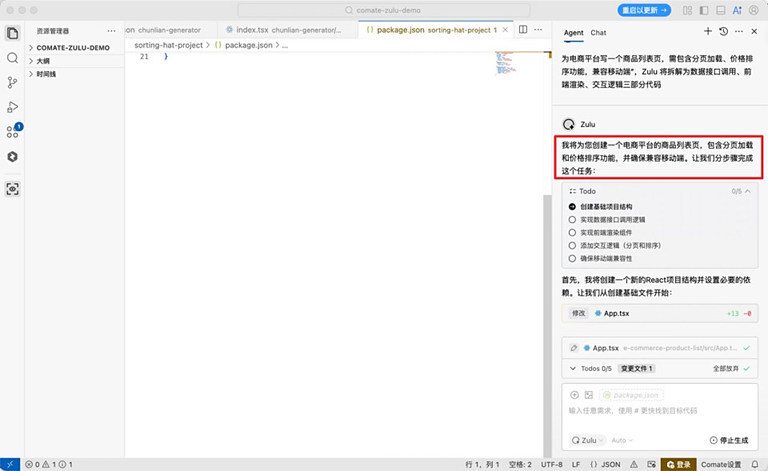768x471 pixels.
Task: Select the 实现数据接口调用逻辑 todo item
Action: click(x=612, y=219)
